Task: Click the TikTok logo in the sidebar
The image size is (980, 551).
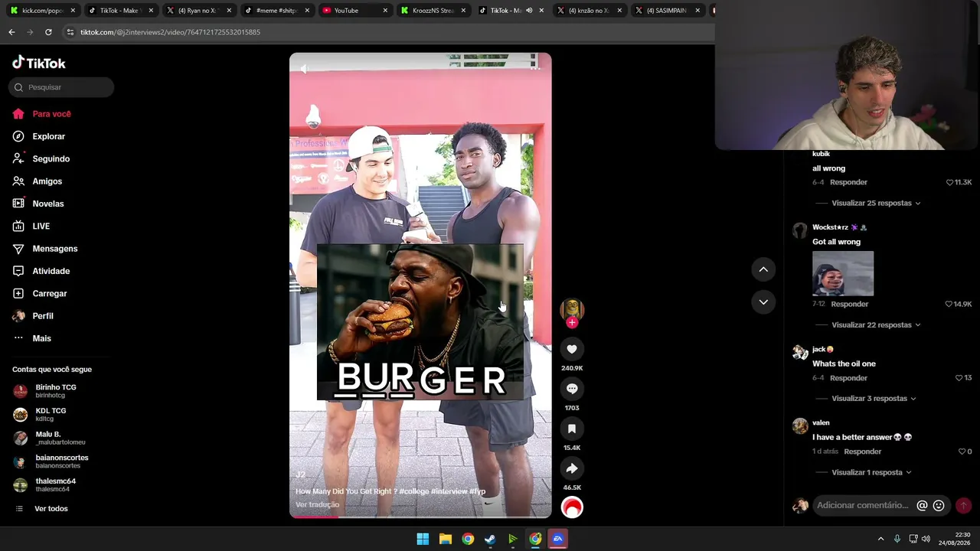Action: point(39,63)
